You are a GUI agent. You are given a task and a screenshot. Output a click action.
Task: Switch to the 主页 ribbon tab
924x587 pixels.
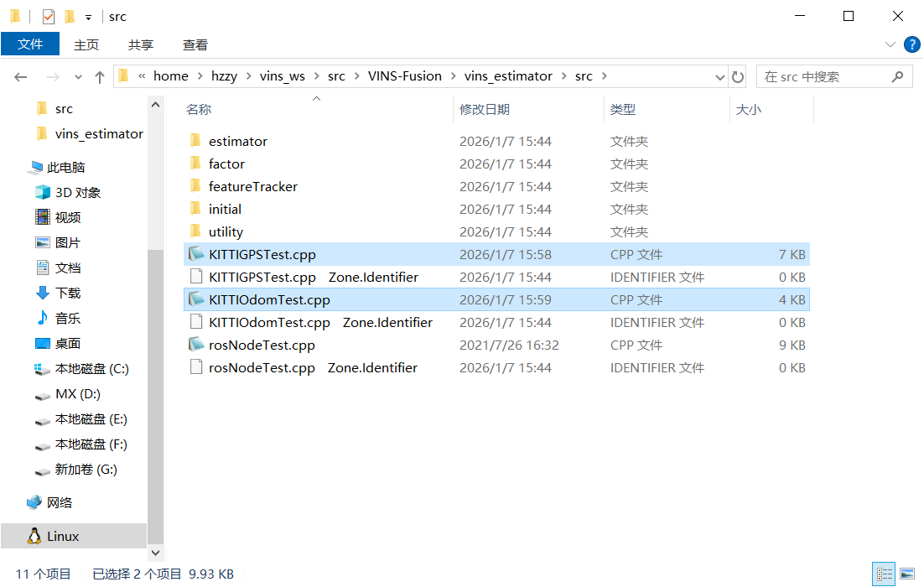click(86, 44)
